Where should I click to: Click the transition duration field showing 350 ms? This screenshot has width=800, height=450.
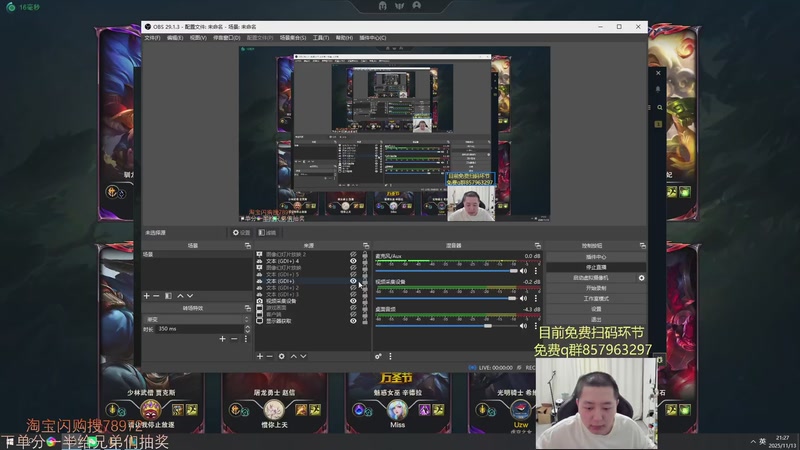pyautogui.click(x=200, y=329)
